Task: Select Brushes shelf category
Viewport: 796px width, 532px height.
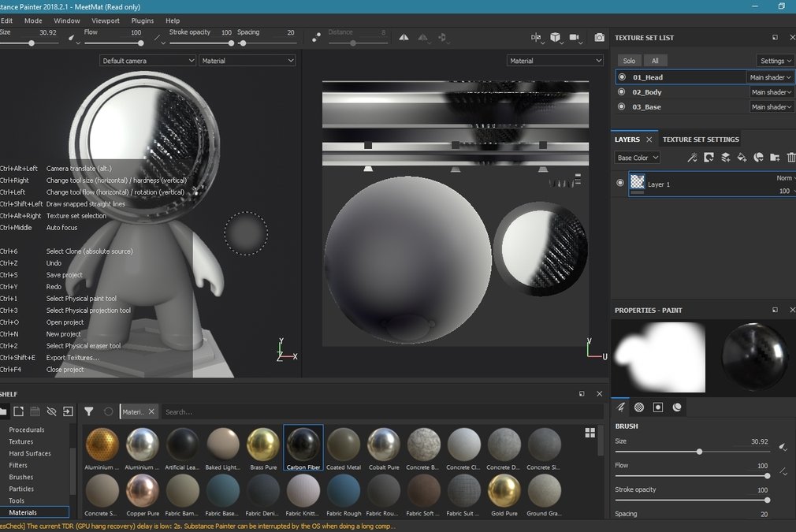Action: click(x=20, y=477)
